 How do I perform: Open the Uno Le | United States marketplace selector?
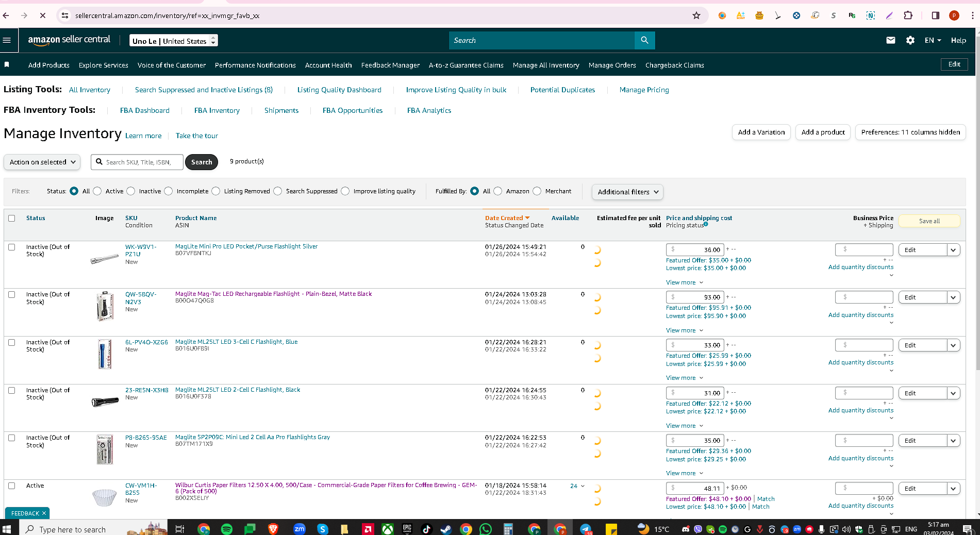click(174, 41)
